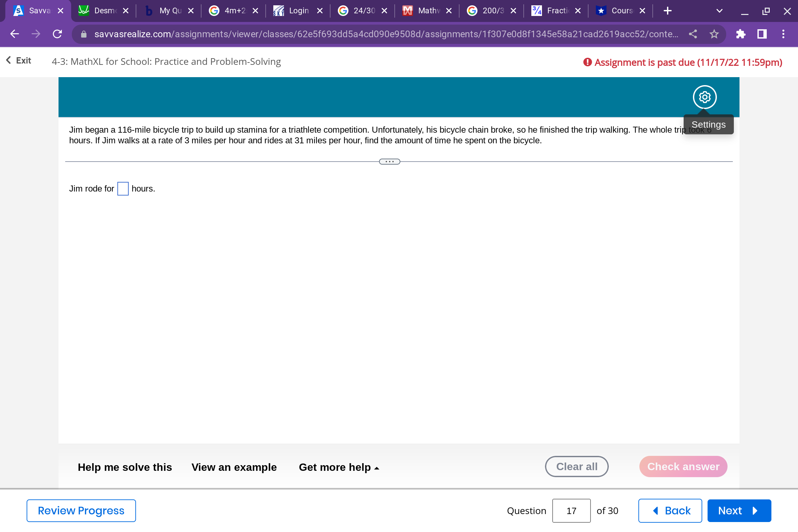Click the View an example link
Image resolution: width=798 pixels, height=532 pixels.
234,467
